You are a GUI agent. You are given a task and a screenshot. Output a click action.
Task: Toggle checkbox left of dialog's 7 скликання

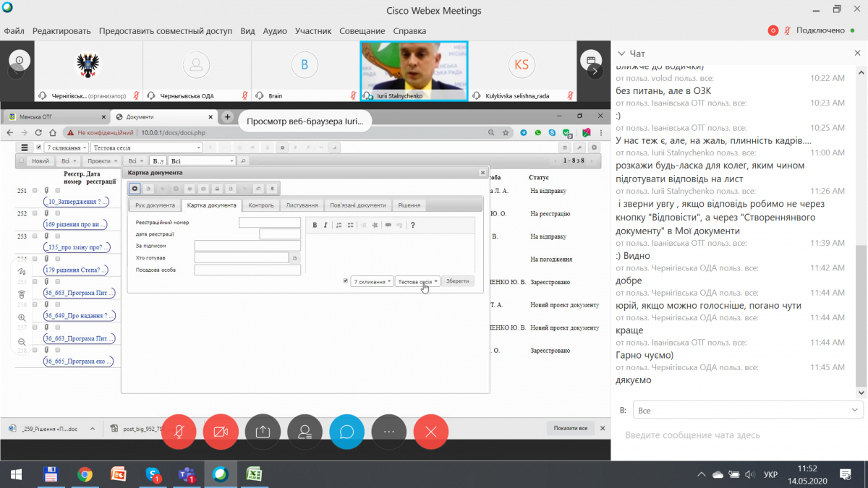point(345,281)
